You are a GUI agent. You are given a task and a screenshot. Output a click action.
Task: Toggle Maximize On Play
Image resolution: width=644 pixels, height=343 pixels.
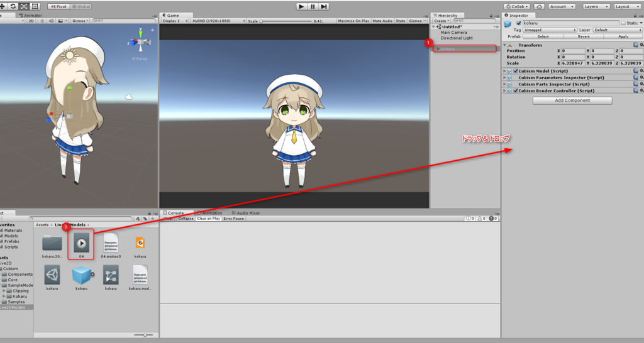click(x=353, y=21)
